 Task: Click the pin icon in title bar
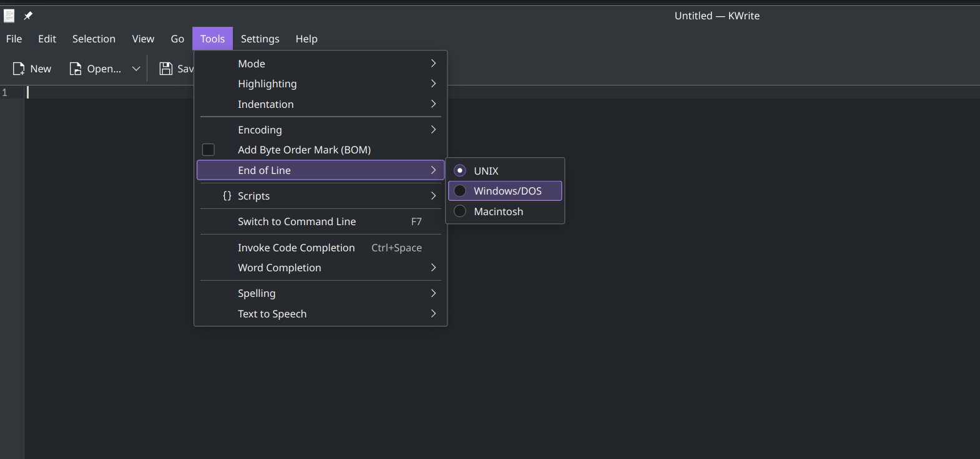[x=28, y=16]
